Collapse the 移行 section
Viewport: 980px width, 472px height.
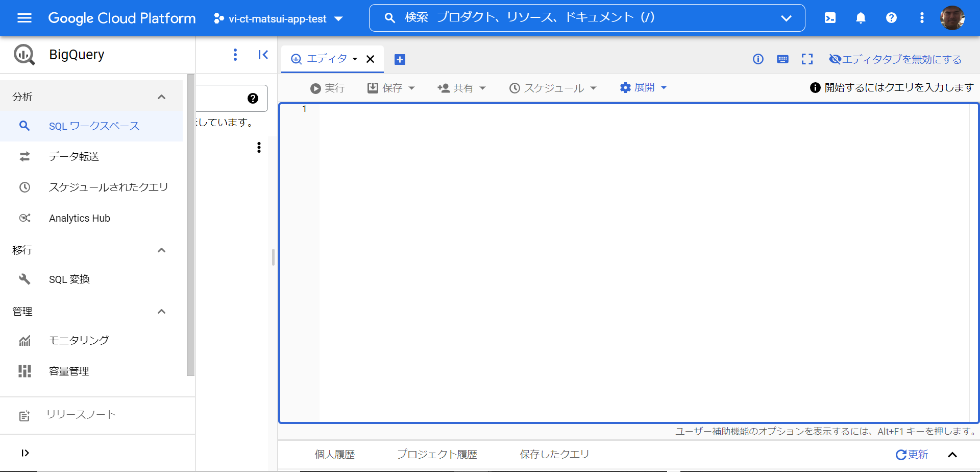tap(161, 250)
